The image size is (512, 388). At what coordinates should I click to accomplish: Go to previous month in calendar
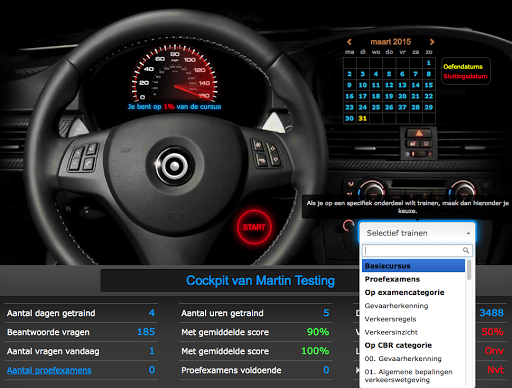tap(349, 42)
